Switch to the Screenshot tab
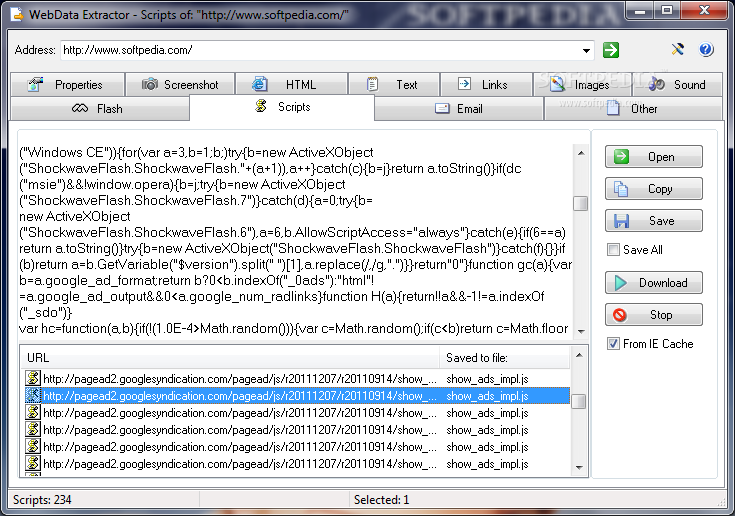 tap(180, 84)
